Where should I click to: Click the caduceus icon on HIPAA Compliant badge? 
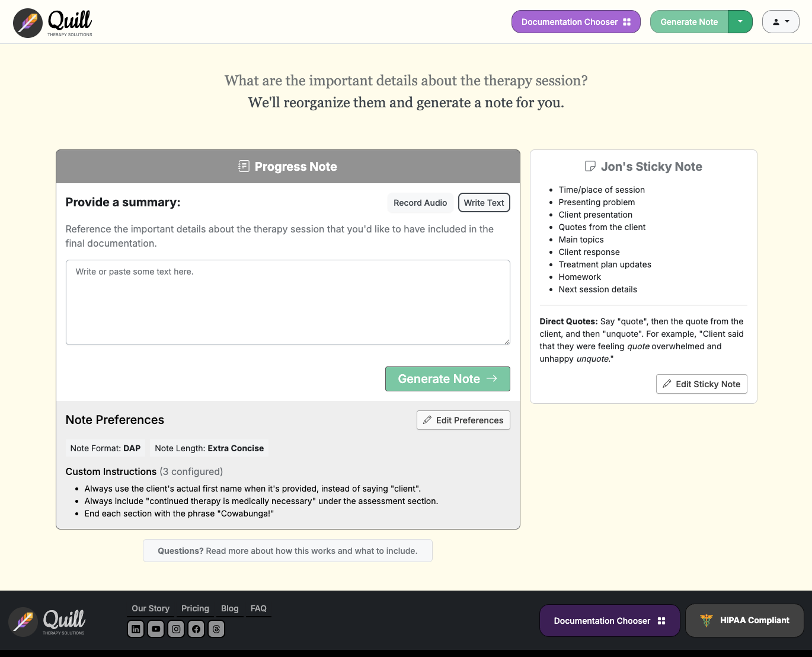coord(706,620)
